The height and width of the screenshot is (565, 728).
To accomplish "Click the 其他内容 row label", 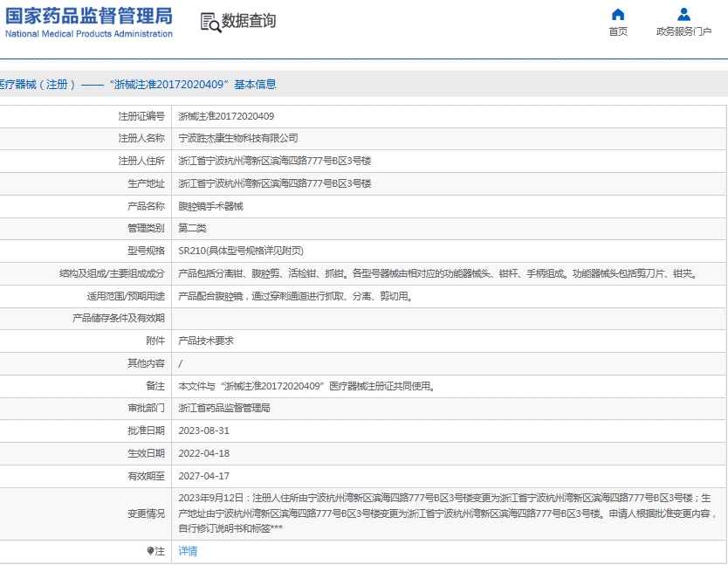I will [x=147, y=363].
